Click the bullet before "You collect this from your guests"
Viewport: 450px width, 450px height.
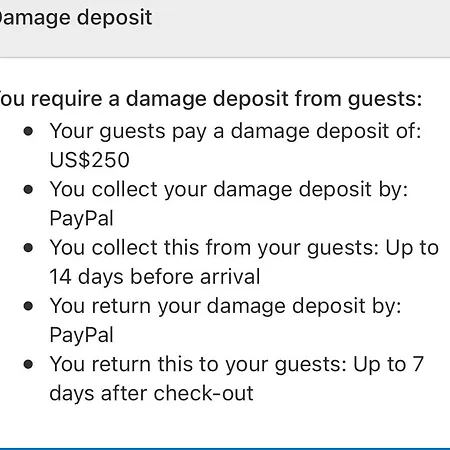[x=28, y=248]
